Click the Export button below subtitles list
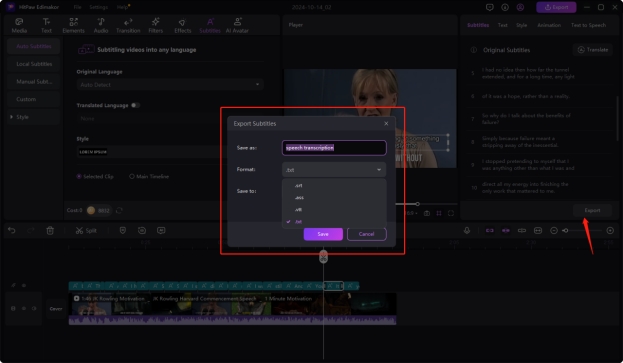Image resolution: width=623 pixels, height=363 pixels. coord(592,210)
